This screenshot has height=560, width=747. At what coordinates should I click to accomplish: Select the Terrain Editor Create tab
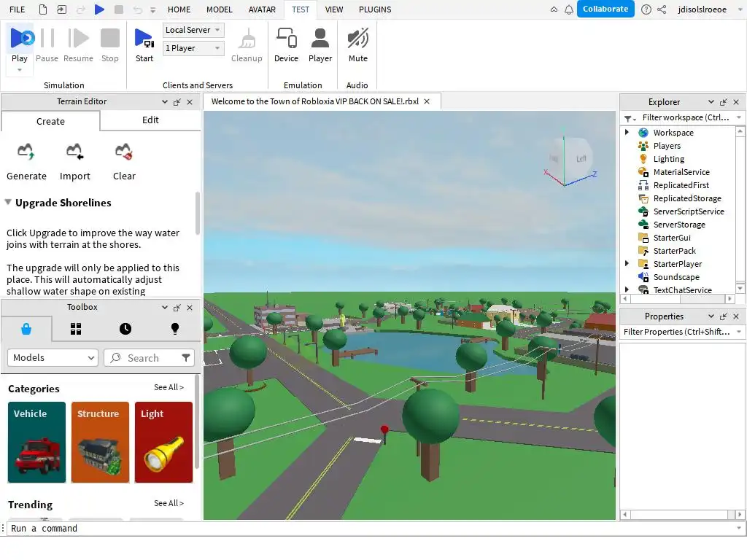(x=50, y=121)
